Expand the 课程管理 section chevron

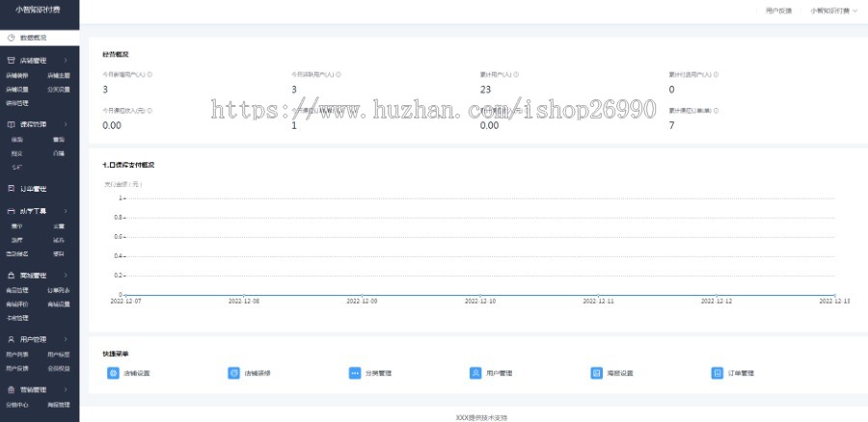tap(66, 124)
